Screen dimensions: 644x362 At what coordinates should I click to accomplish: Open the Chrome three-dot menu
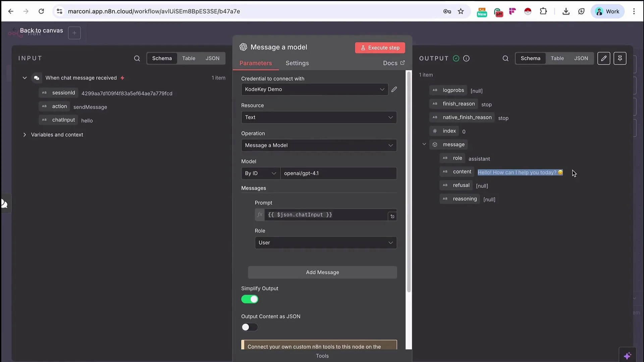(634, 11)
